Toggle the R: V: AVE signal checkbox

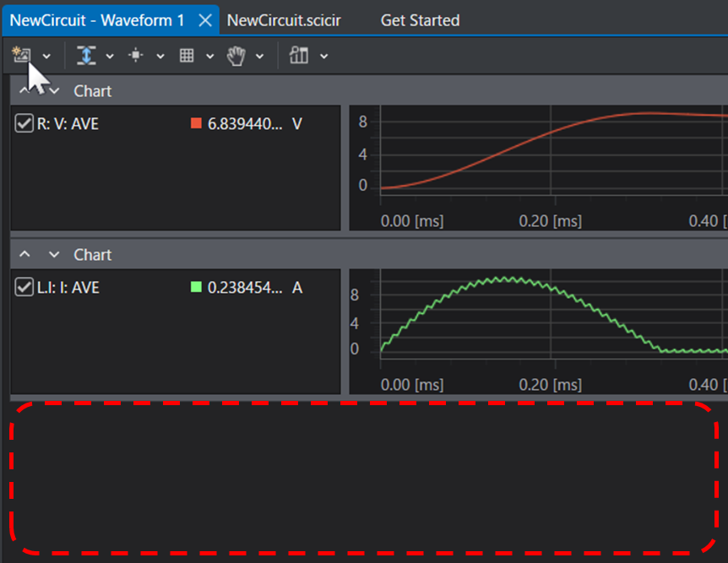tap(24, 123)
